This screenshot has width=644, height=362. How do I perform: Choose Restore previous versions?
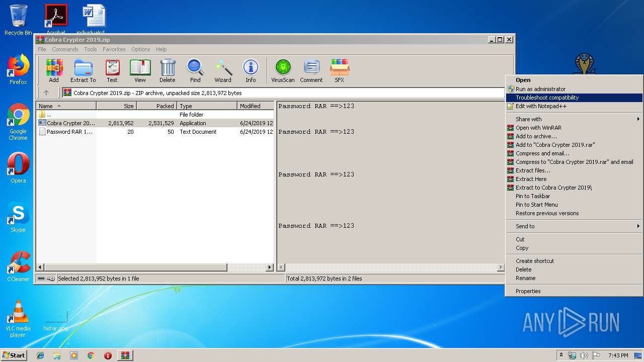[x=574, y=213]
